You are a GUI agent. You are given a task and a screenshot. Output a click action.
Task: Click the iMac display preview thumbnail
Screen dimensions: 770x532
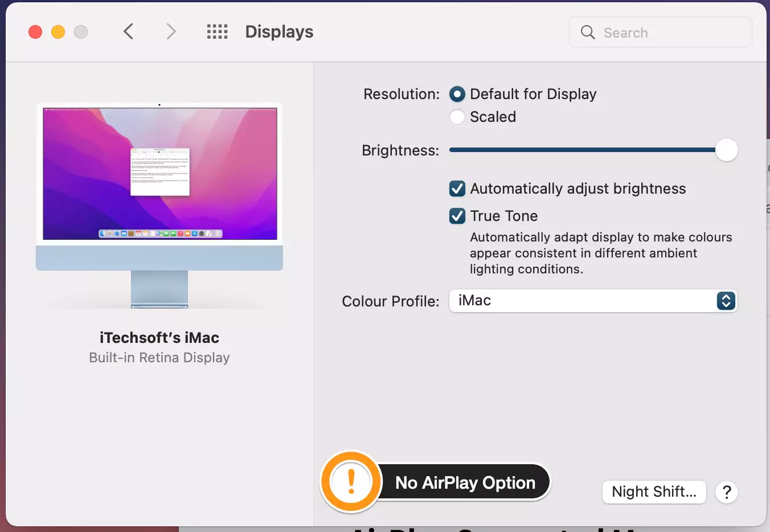pos(159,206)
